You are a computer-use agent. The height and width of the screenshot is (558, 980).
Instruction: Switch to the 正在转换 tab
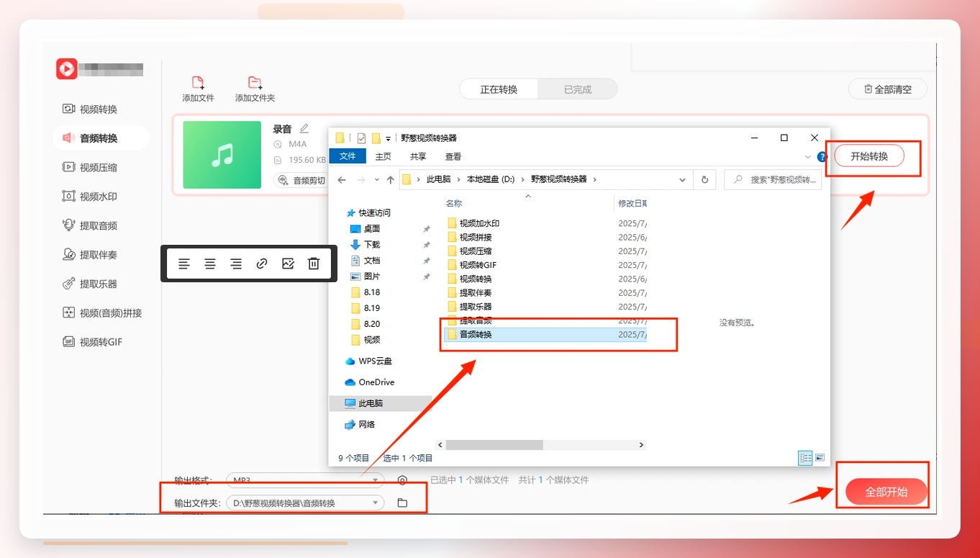pos(499,89)
